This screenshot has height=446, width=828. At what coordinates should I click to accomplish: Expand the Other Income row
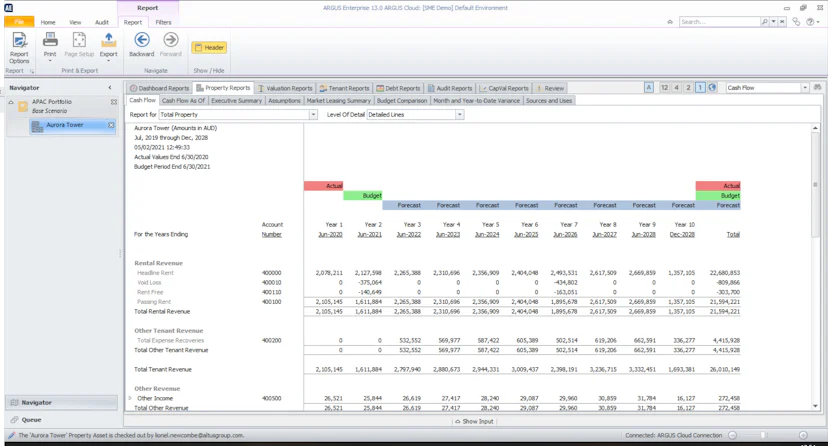pyautogui.click(x=130, y=398)
